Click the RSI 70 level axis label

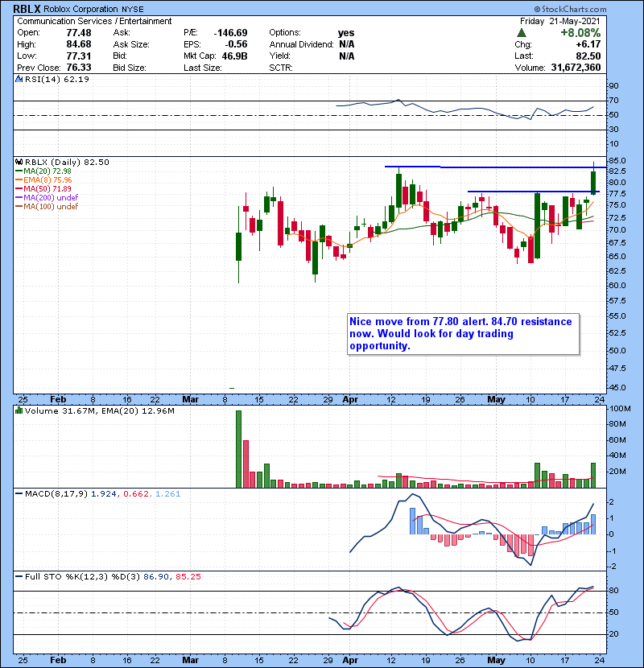click(x=613, y=101)
